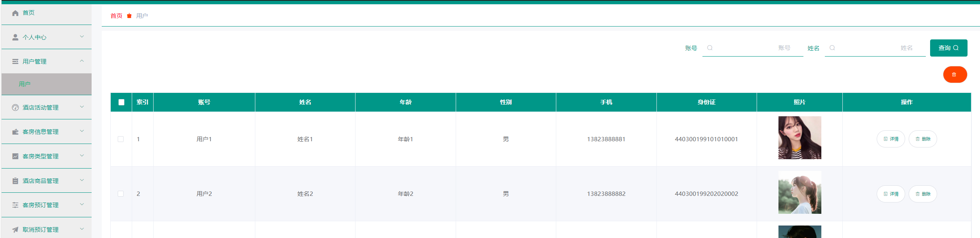Viewport: 980px width, 238px height.
Task: Open 详情 for 用户2
Action: 891,194
